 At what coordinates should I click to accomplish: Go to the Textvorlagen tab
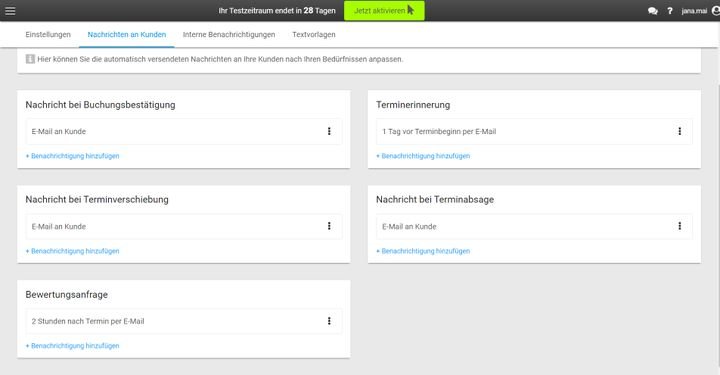(x=314, y=34)
